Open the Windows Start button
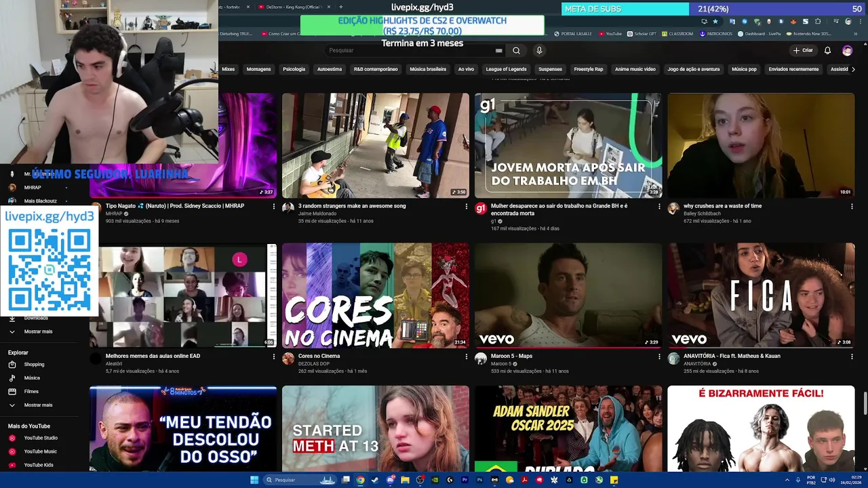 (254, 480)
